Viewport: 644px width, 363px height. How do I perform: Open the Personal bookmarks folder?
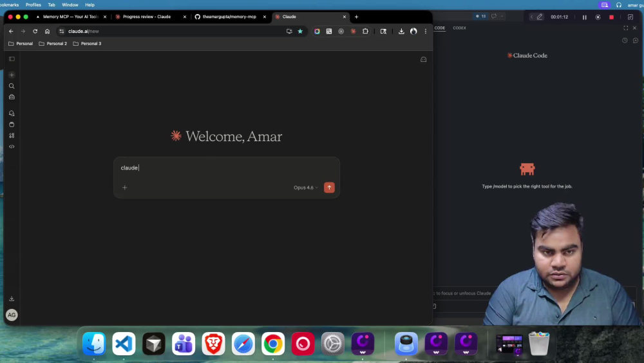(21, 44)
